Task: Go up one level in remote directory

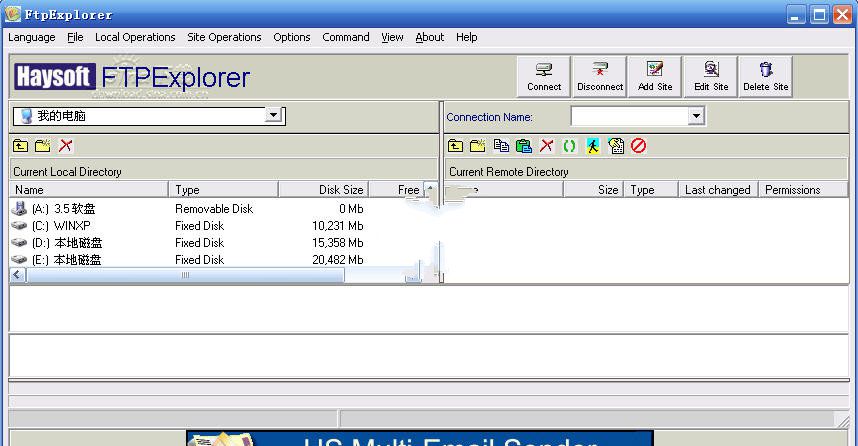Action: click(455, 146)
